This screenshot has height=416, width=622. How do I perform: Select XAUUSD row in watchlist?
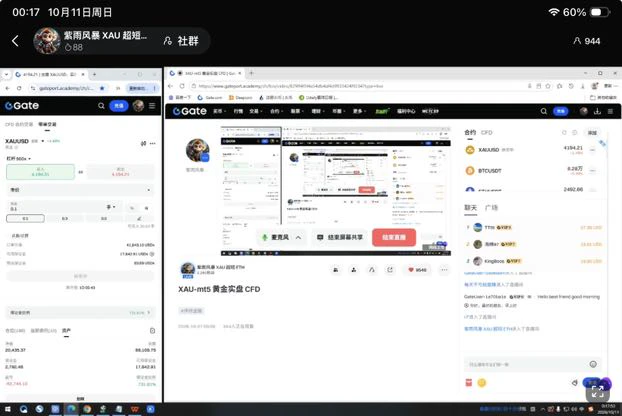coord(530,150)
